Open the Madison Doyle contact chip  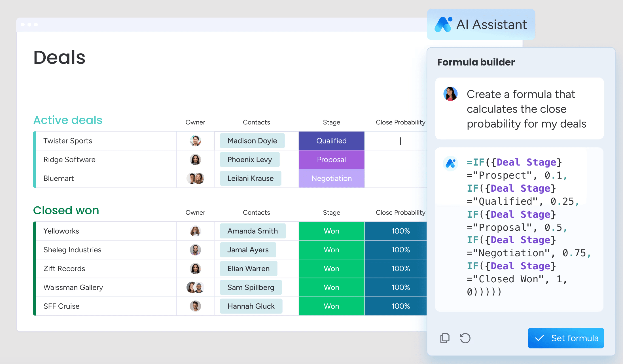252,141
